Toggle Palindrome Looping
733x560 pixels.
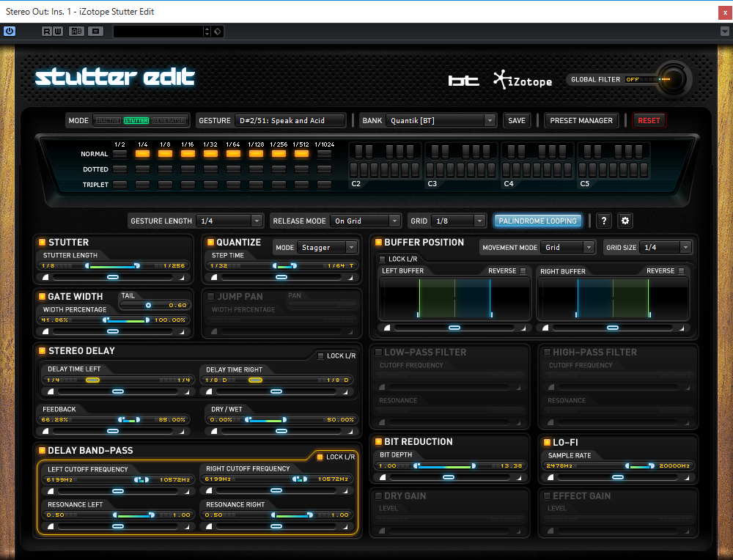[x=537, y=221]
